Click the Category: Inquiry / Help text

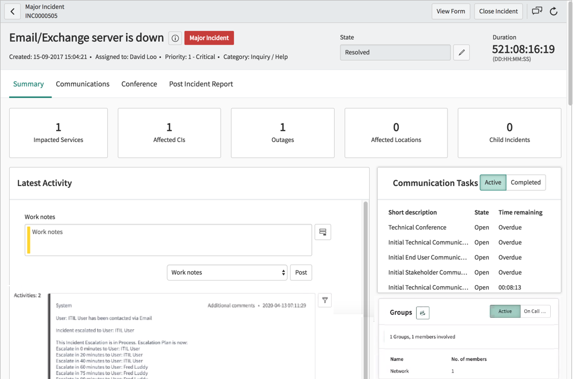point(256,57)
